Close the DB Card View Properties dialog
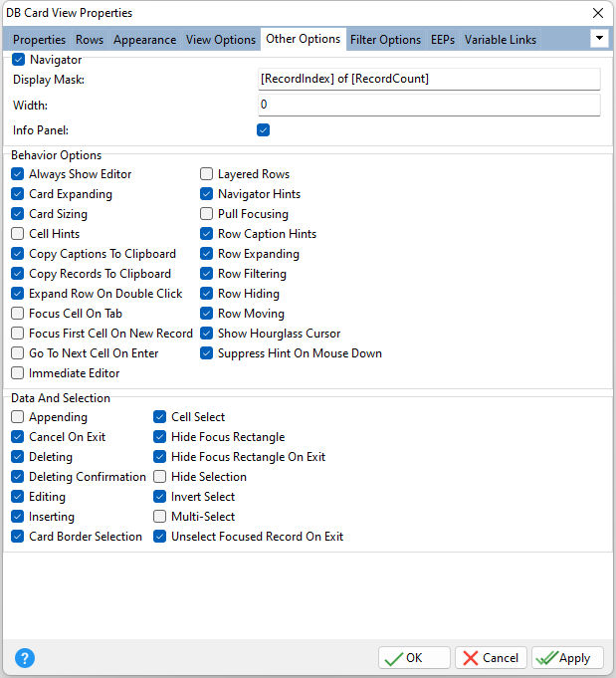This screenshot has width=616, height=678. coord(598,13)
